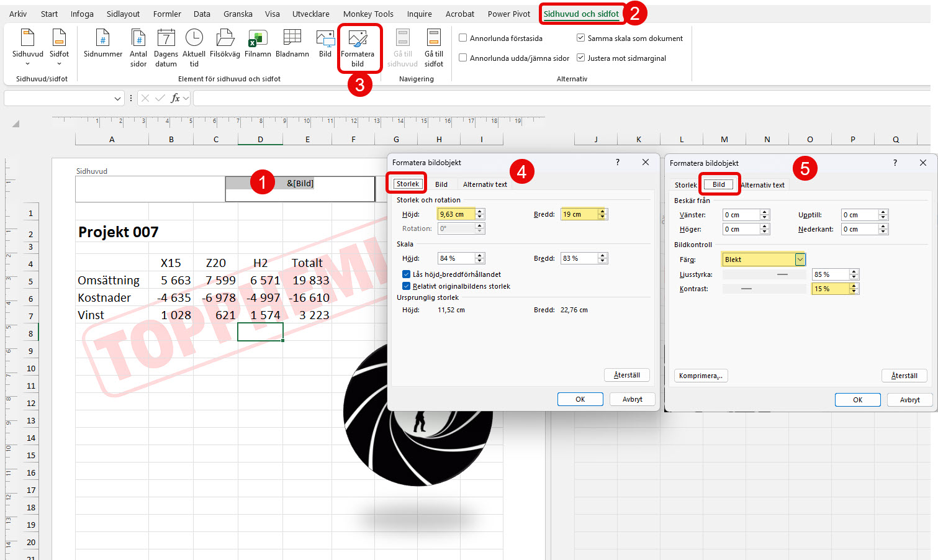This screenshot has width=938, height=560.
Task: Adjust the Ljusstyrka slider
Action: pyautogui.click(x=782, y=274)
